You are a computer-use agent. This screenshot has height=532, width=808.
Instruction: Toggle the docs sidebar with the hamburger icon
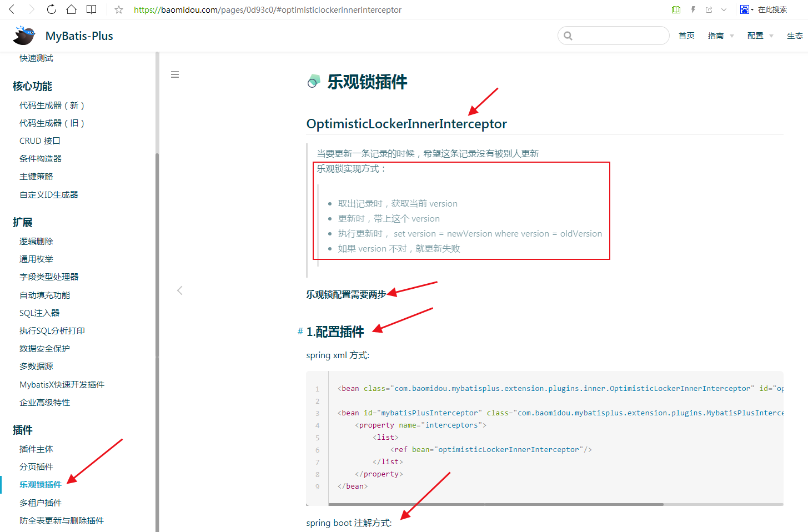point(175,74)
